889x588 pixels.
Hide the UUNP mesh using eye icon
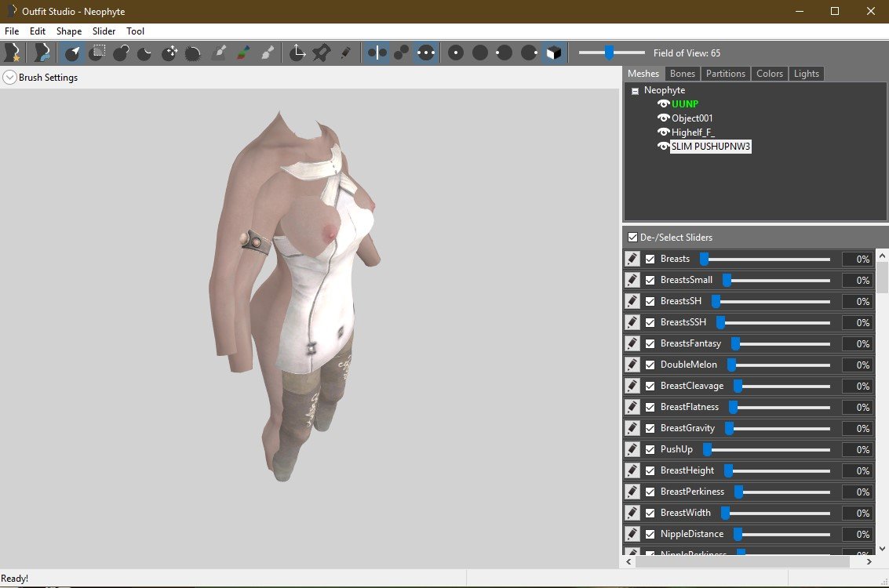point(664,104)
